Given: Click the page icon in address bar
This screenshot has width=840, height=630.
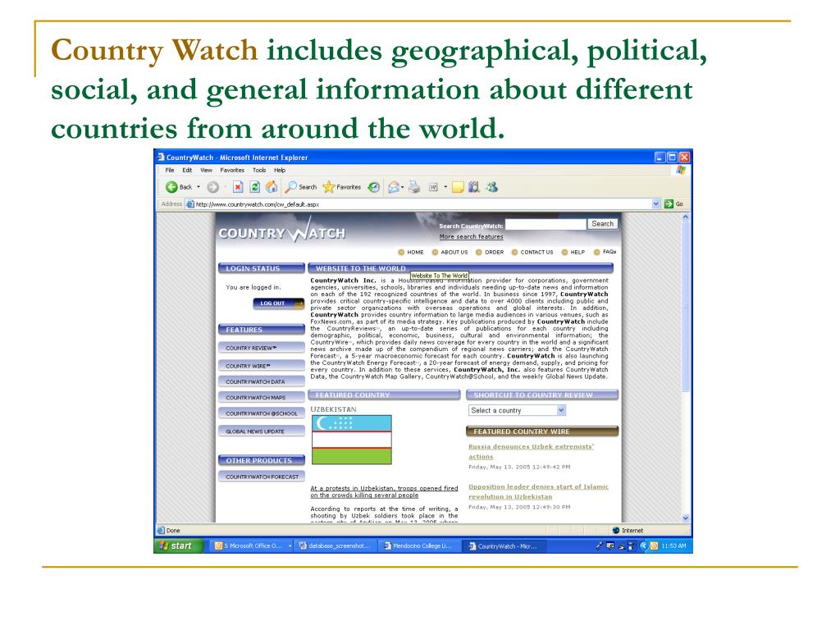Looking at the screenshot, I should click(189, 203).
